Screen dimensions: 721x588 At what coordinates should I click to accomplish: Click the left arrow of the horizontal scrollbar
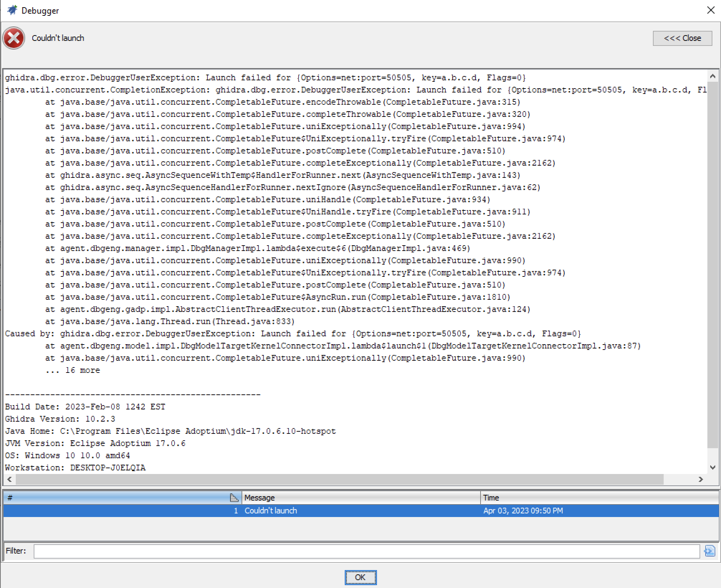click(x=9, y=479)
